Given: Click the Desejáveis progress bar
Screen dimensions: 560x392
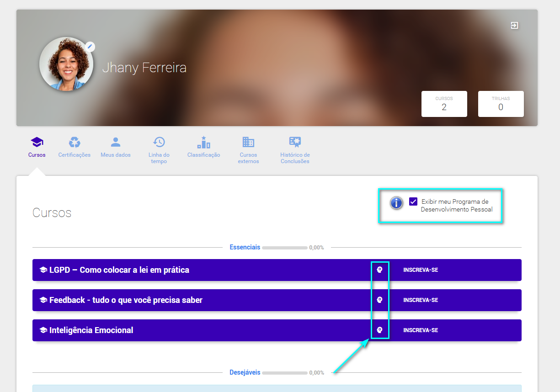Looking at the screenshot, I should point(285,373).
